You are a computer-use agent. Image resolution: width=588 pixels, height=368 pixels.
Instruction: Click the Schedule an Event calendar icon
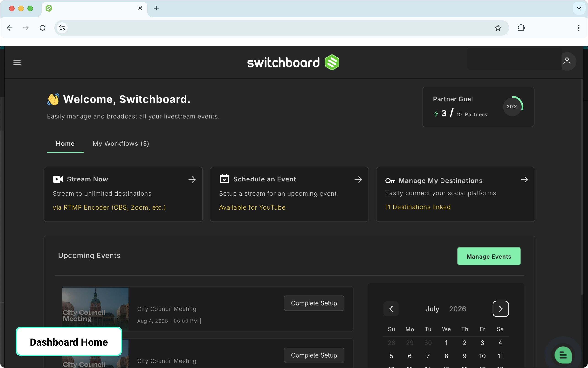[x=224, y=179]
